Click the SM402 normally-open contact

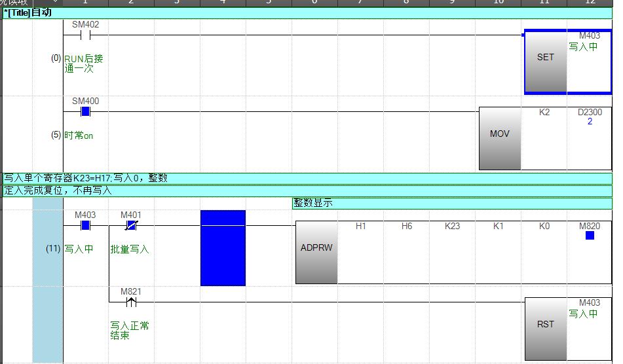(85, 35)
